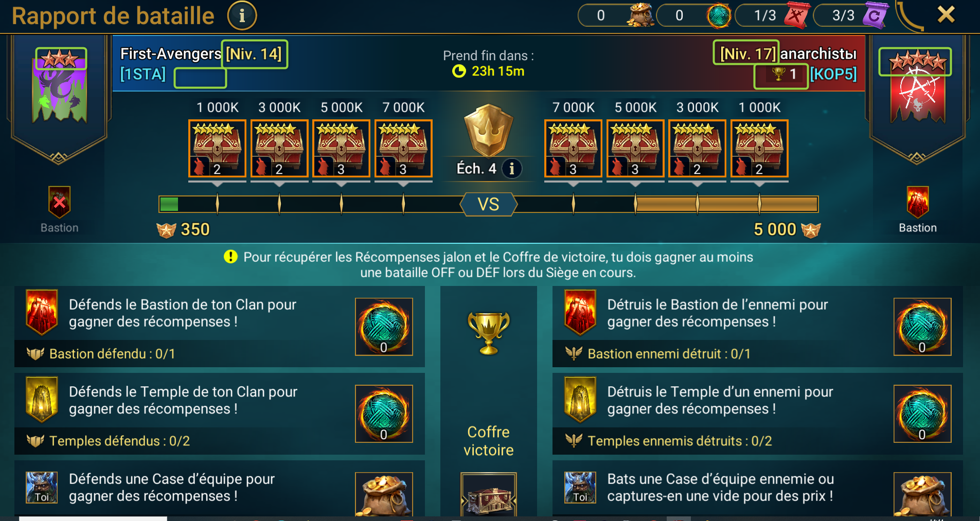Tap the right enemy Bastion icon

(917, 202)
